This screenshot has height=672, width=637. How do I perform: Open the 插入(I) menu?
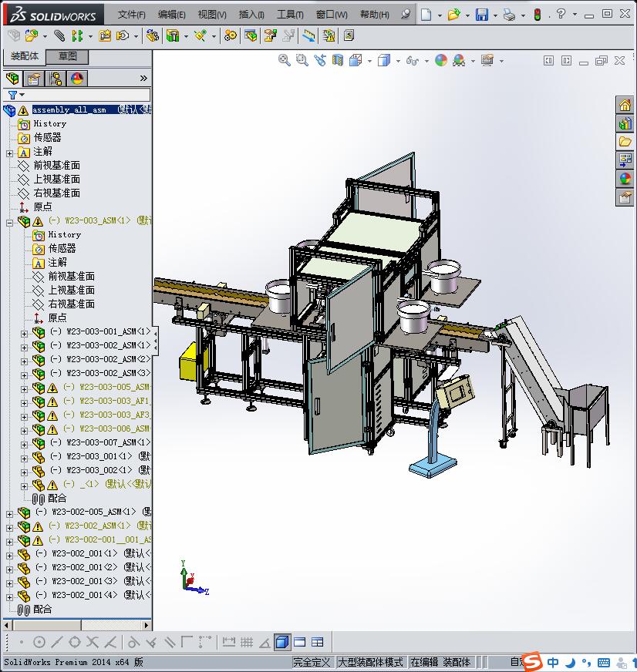coord(251,15)
